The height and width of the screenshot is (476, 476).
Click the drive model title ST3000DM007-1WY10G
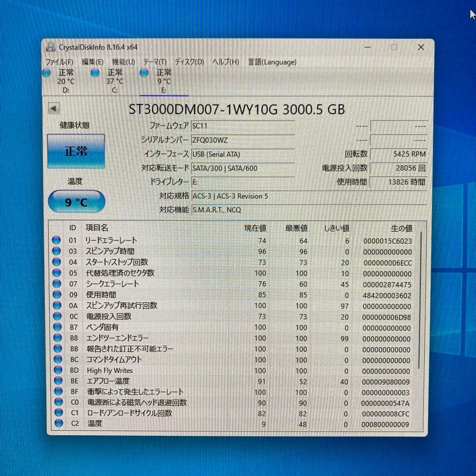point(203,109)
